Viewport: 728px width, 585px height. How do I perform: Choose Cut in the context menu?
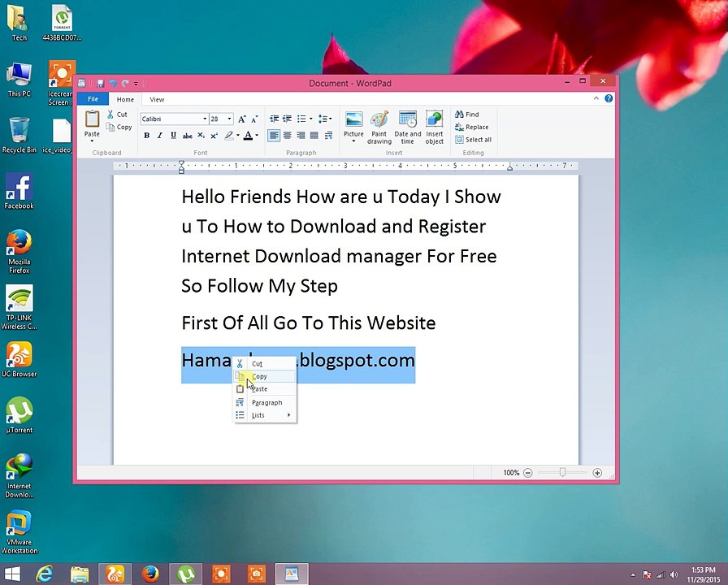point(264,363)
